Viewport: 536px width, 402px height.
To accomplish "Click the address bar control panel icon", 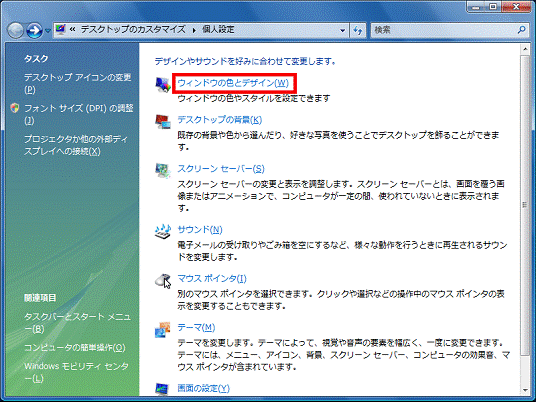I will (61, 30).
